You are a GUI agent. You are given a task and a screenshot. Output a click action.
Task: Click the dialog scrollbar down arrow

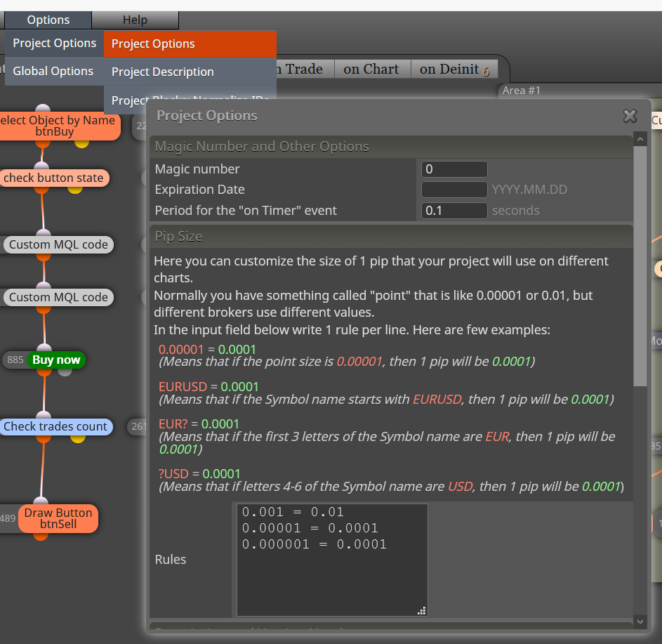[x=640, y=621]
